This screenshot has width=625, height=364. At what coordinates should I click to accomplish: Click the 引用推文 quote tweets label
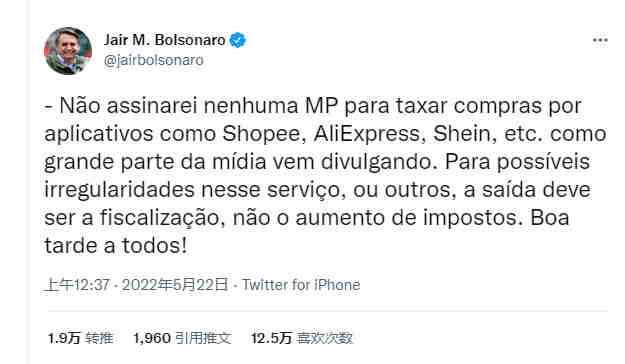coord(203,338)
